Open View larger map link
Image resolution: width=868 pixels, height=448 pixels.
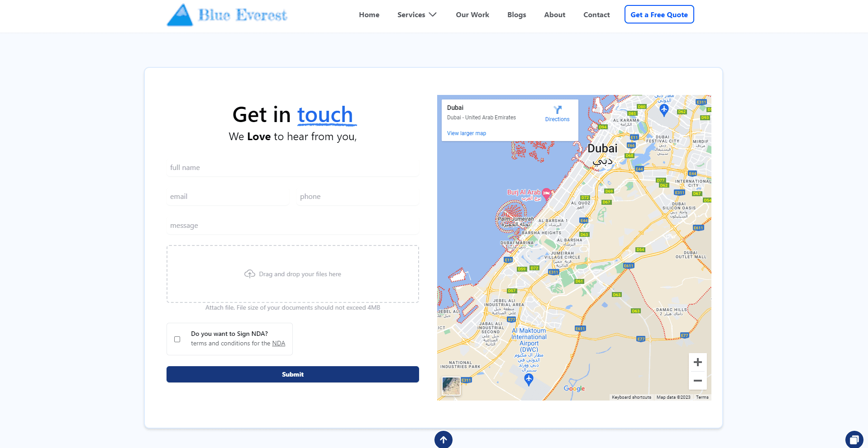click(467, 133)
